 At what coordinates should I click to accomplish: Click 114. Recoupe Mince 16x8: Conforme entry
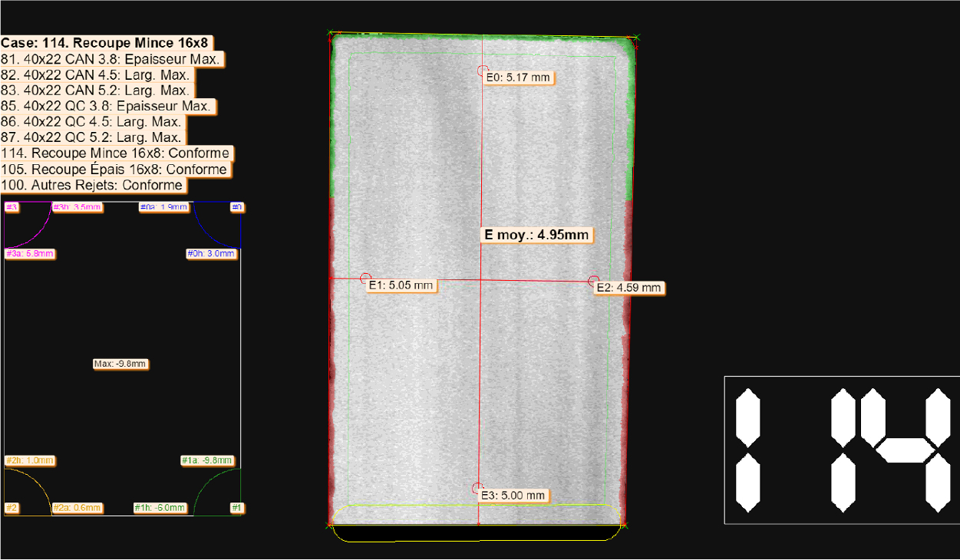click(x=116, y=153)
